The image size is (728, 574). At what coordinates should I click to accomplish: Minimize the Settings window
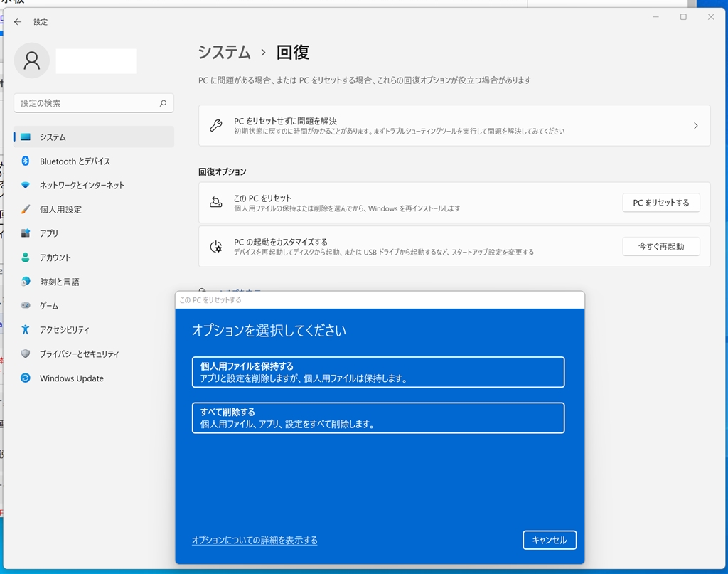click(655, 17)
